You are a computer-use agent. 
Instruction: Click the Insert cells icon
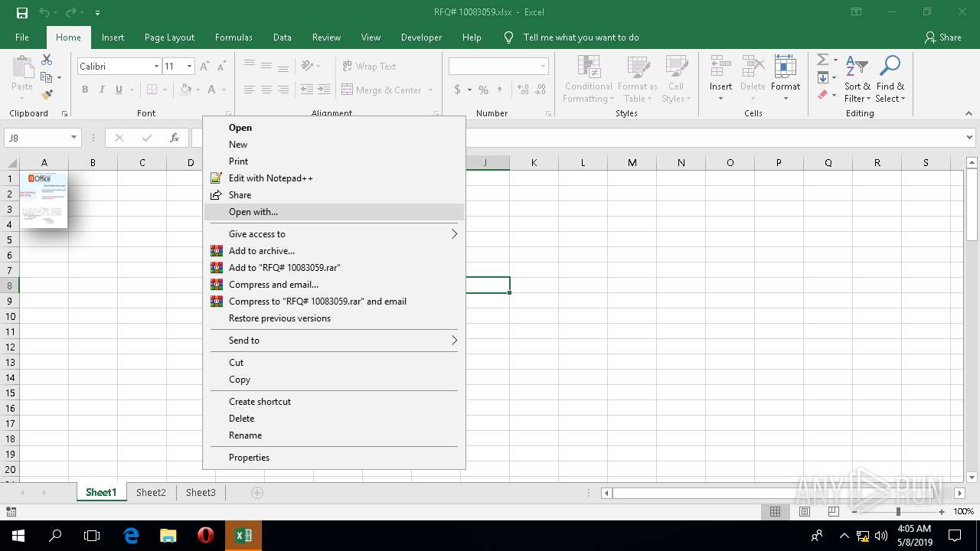coord(720,67)
